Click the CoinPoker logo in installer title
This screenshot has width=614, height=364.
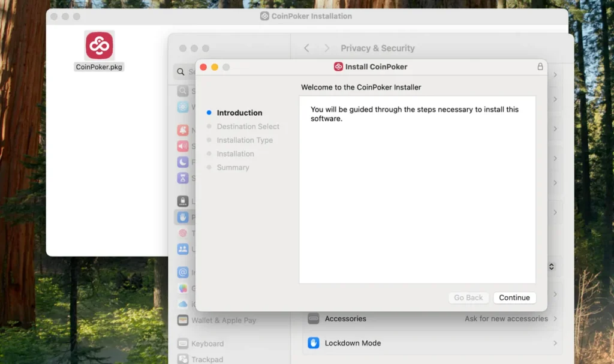click(x=339, y=67)
